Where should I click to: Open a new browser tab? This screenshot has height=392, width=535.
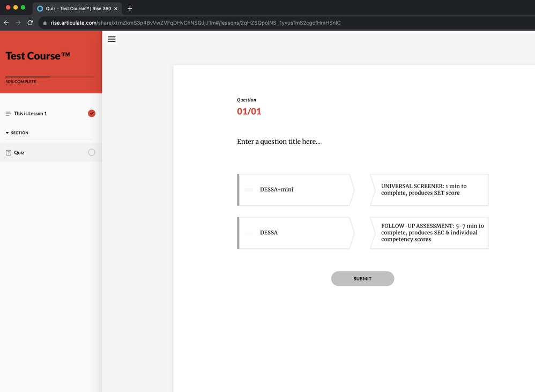(130, 9)
